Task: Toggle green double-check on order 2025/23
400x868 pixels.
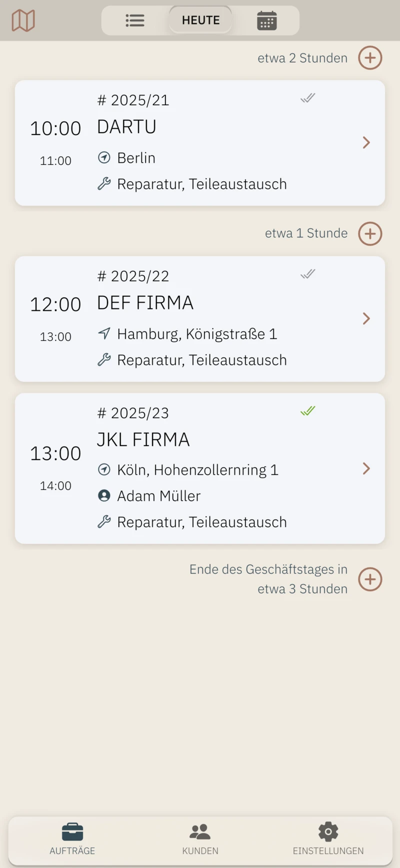Action: 308,411
